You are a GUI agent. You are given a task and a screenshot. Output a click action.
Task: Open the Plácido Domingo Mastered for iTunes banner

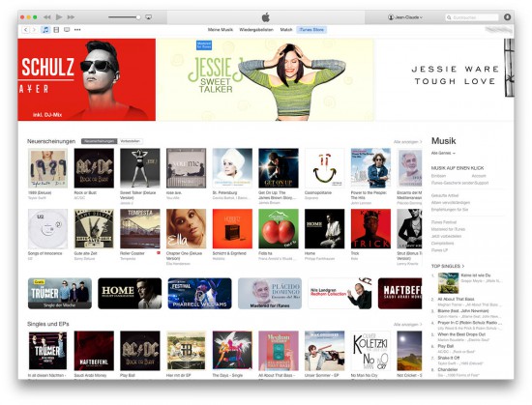pos(270,294)
